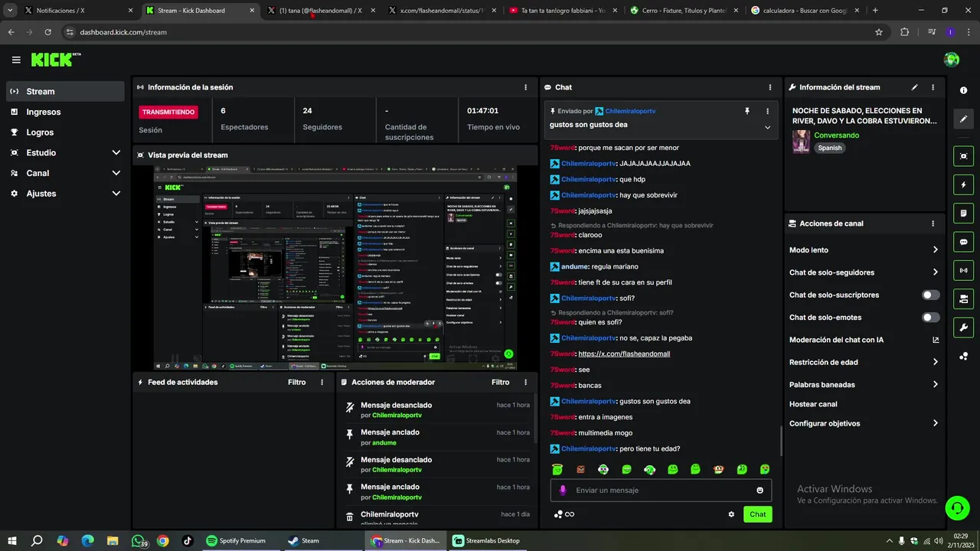Switch to the Cerro - Fixture browser tab
This screenshot has width=980, height=551.
pos(684,11)
